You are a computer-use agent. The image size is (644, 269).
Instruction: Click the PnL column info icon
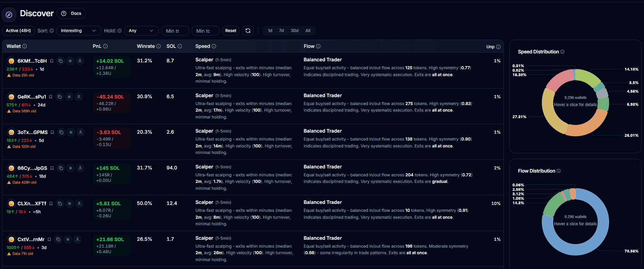(105, 46)
